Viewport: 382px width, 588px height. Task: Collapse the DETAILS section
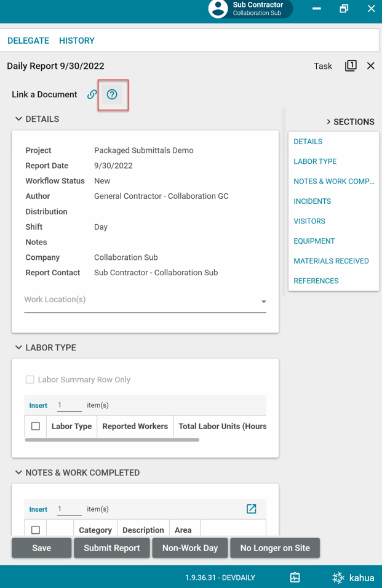pos(18,119)
